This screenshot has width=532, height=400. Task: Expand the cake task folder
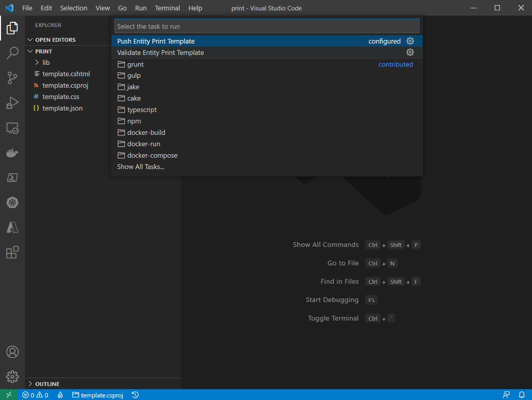click(267, 98)
